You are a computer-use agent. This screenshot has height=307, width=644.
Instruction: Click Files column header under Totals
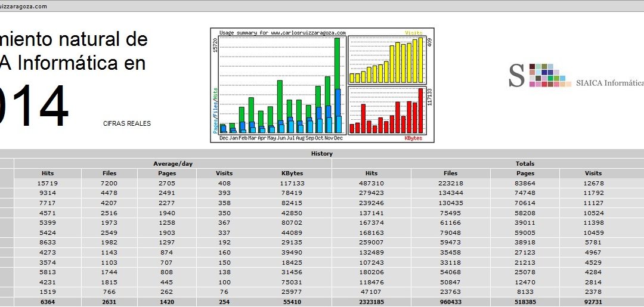450,173
